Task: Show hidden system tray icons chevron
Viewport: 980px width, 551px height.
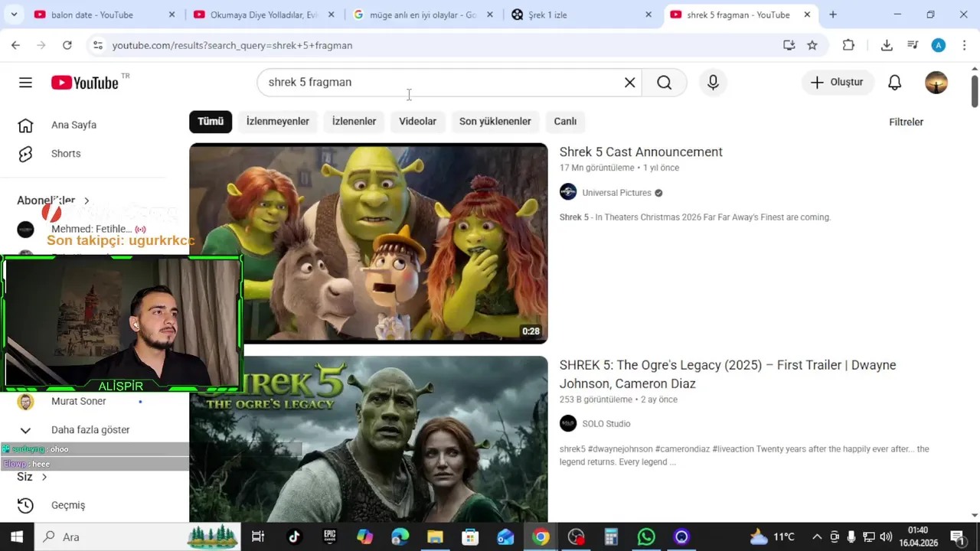Action: point(817,536)
